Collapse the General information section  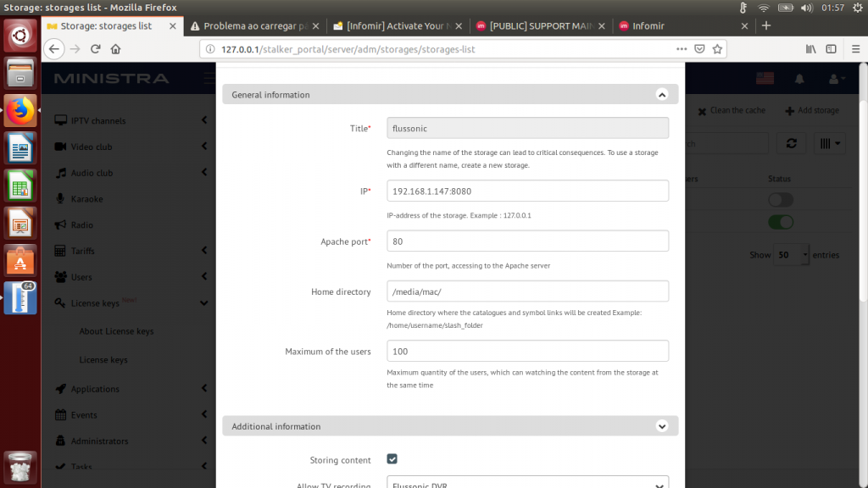click(x=661, y=95)
